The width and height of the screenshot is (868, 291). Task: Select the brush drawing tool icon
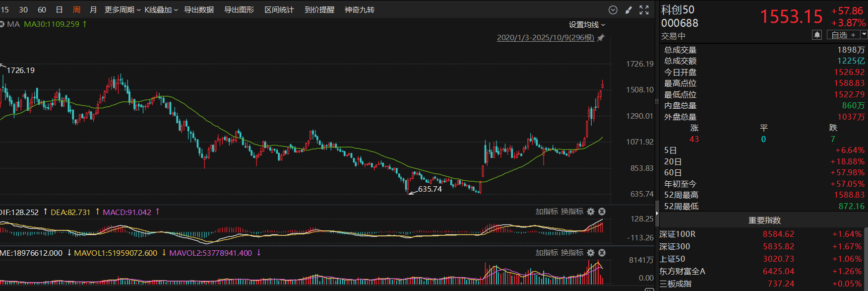click(628, 10)
